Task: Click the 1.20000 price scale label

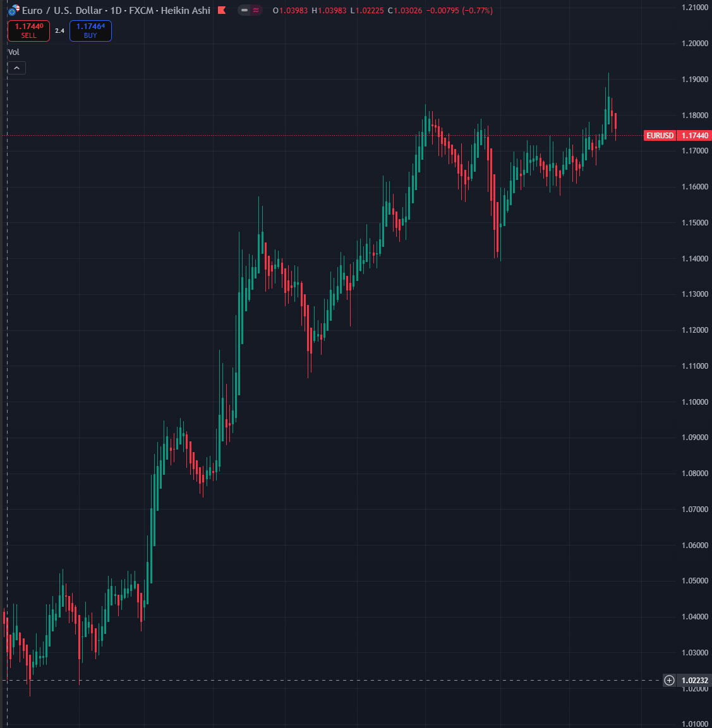Action: coord(695,44)
